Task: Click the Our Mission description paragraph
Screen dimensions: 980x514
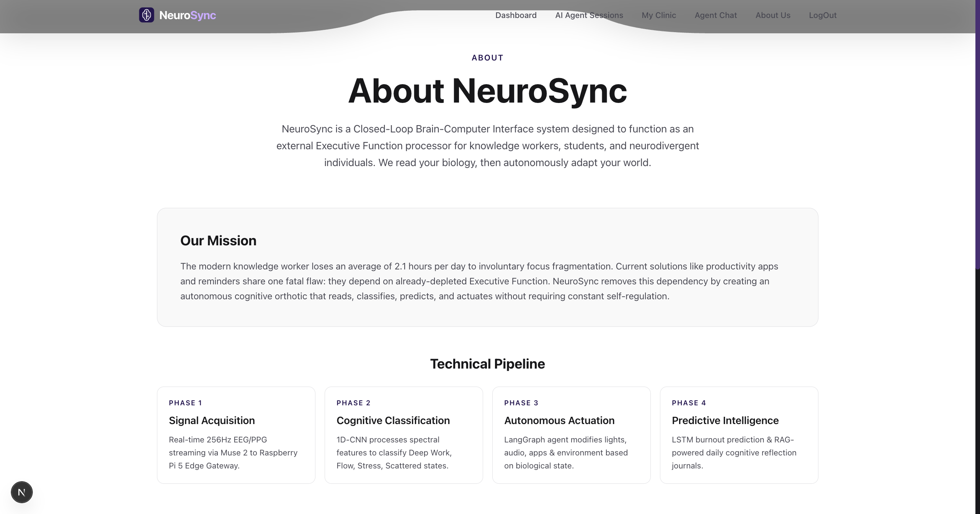Action: (479, 281)
